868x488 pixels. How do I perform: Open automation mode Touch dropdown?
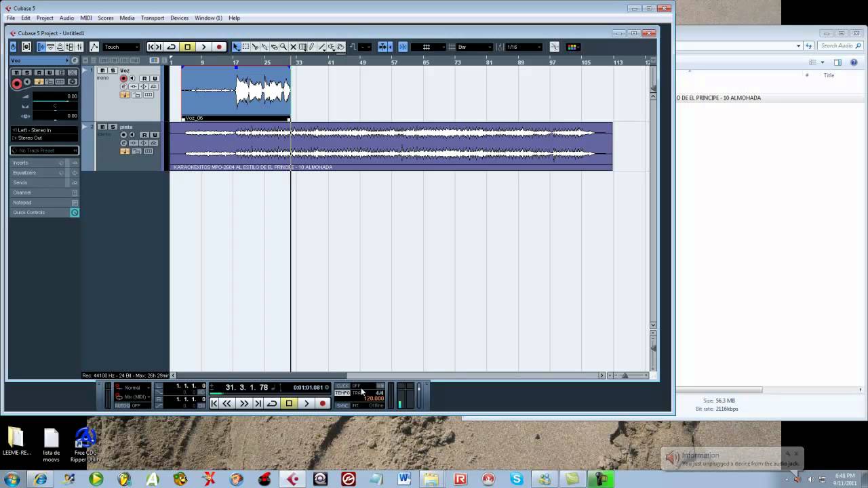121,47
